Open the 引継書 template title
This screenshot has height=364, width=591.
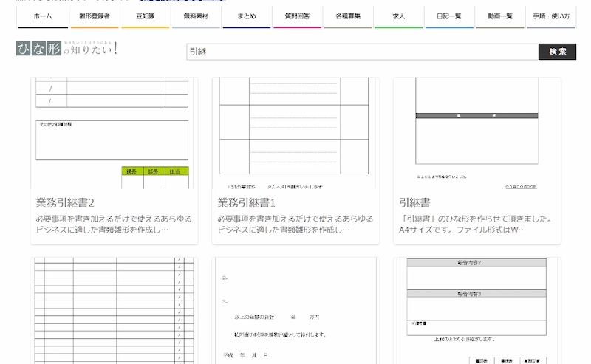(414, 202)
